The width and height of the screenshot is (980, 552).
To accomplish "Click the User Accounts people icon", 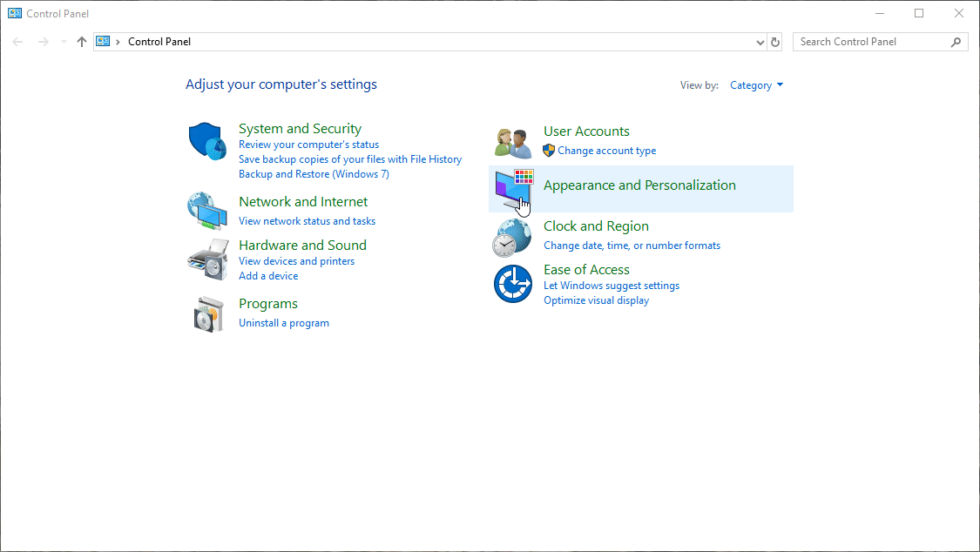I will pos(512,141).
